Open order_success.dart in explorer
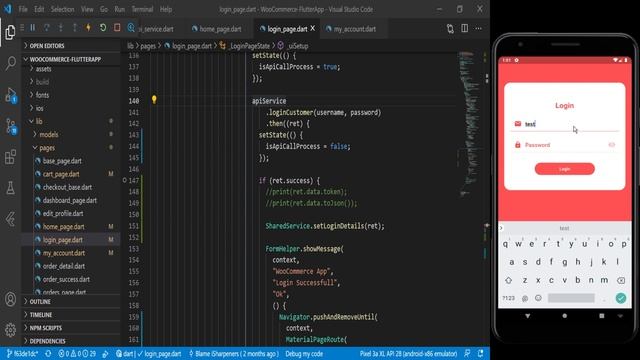 coord(66,279)
